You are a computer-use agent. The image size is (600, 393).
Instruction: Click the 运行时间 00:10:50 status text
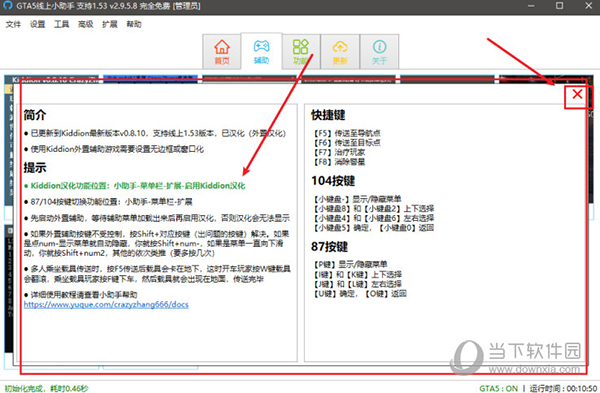click(x=563, y=388)
